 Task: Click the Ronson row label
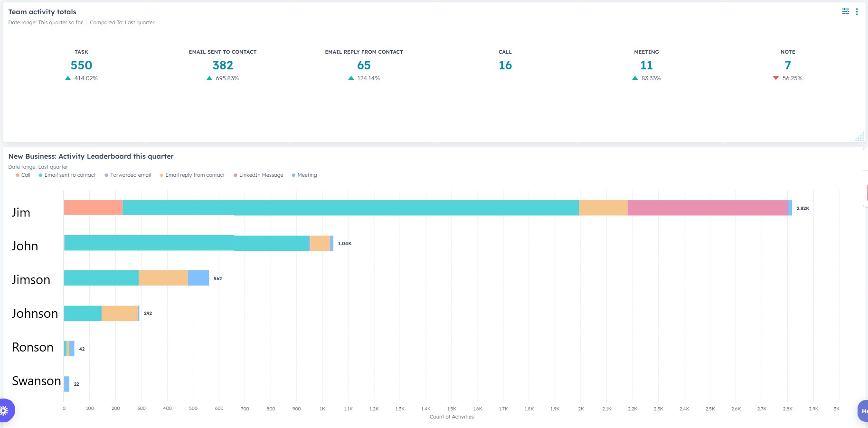(x=33, y=347)
